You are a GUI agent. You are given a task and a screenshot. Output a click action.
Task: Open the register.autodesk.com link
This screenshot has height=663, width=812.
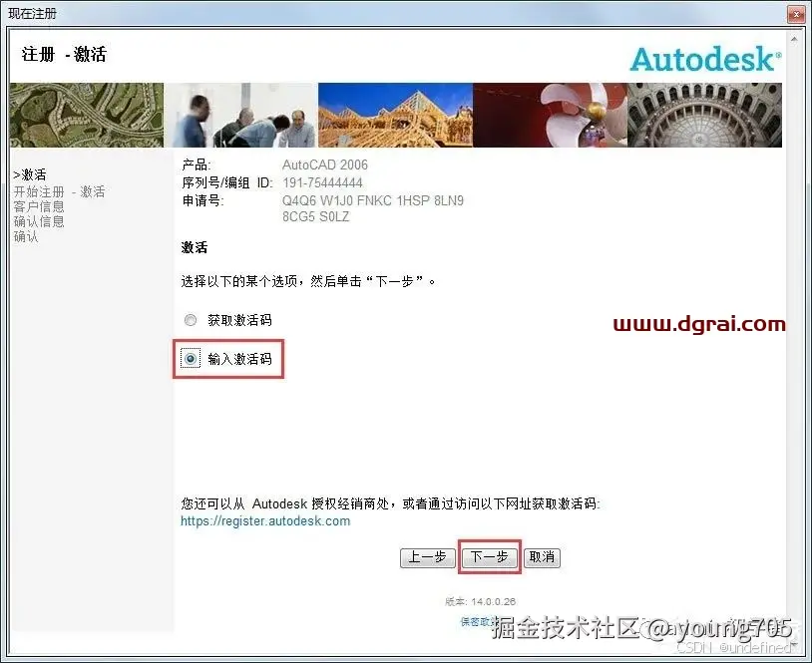(x=264, y=520)
